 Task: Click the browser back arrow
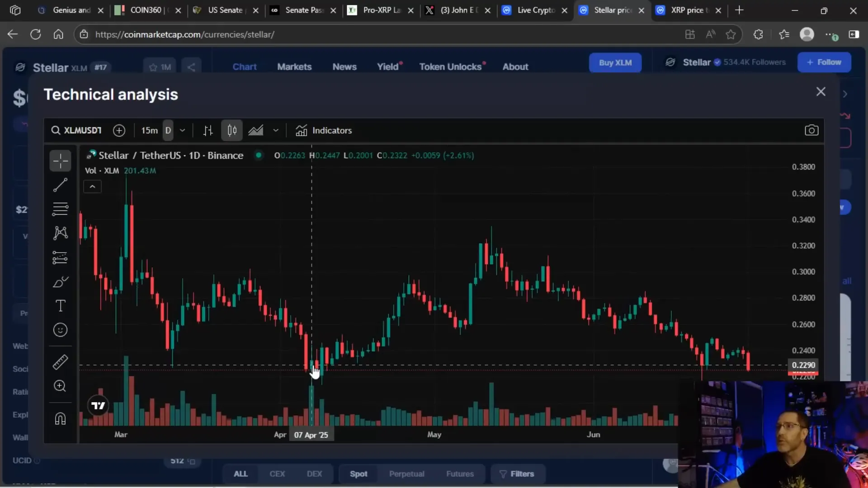point(13,34)
